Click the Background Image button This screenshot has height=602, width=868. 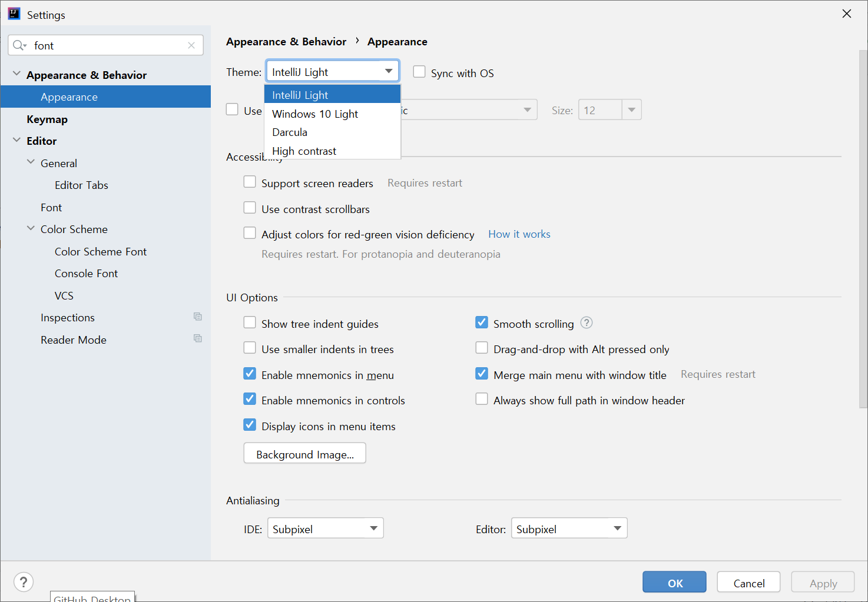point(305,453)
